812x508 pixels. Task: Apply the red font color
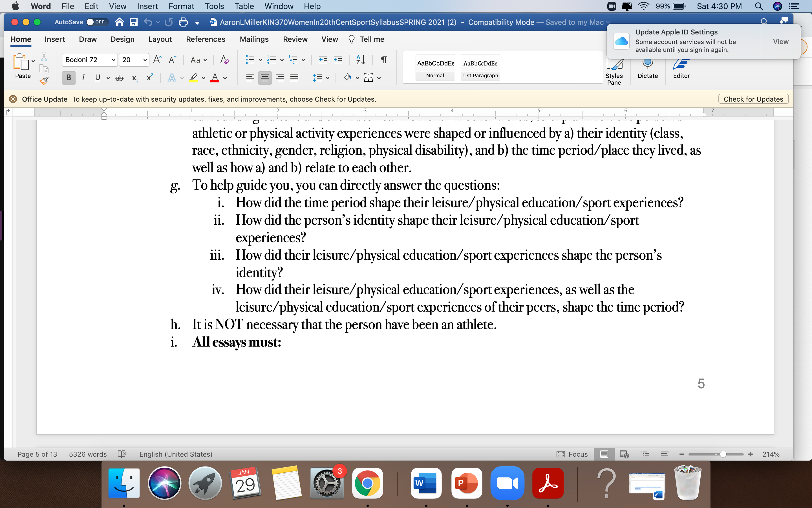(x=215, y=78)
